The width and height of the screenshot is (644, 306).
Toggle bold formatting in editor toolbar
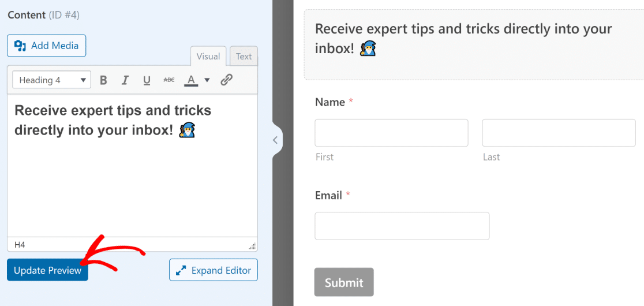tap(104, 80)
